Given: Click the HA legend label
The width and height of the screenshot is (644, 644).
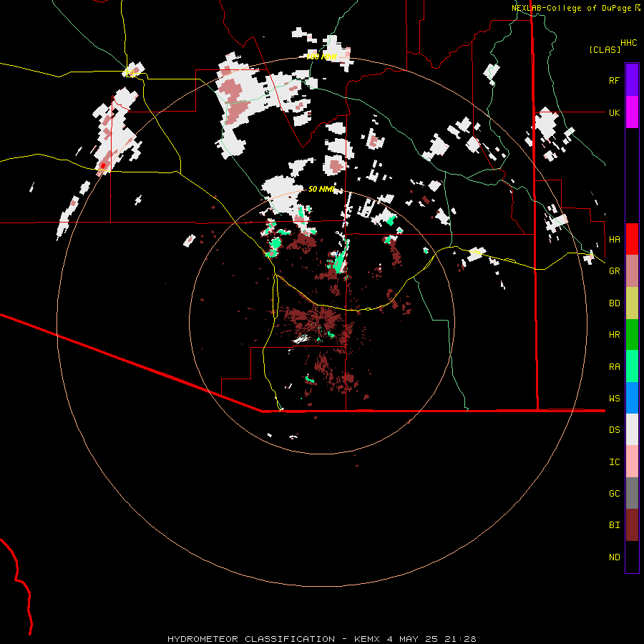Looking at the screenshot, I should (x=614, y=240).
